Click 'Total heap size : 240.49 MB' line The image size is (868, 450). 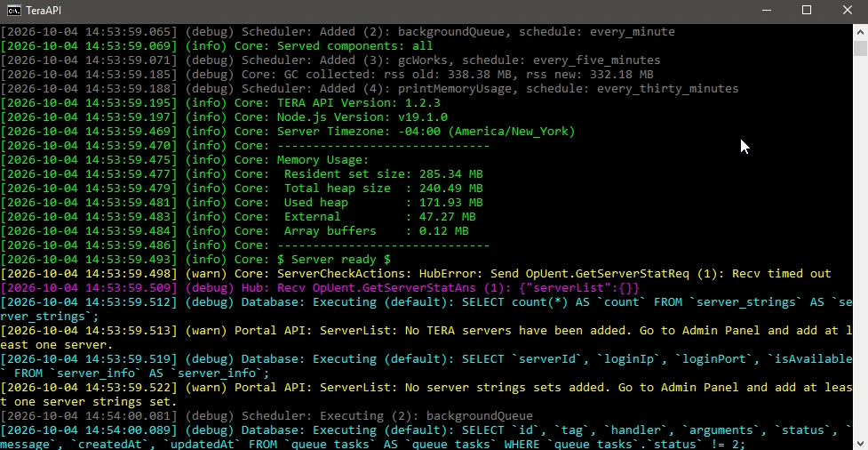pos(242,189)
